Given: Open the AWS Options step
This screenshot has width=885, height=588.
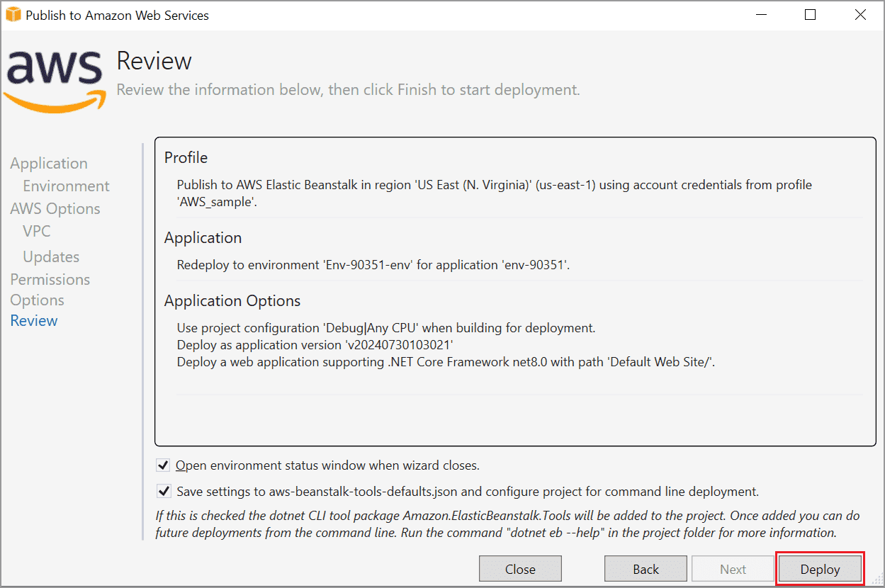Looking at the screenshot, I should pos(55,208).
